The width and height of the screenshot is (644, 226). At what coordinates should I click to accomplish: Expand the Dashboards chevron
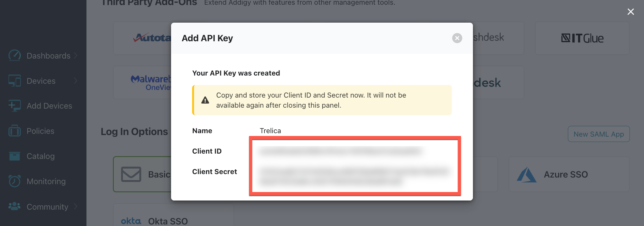76,55
